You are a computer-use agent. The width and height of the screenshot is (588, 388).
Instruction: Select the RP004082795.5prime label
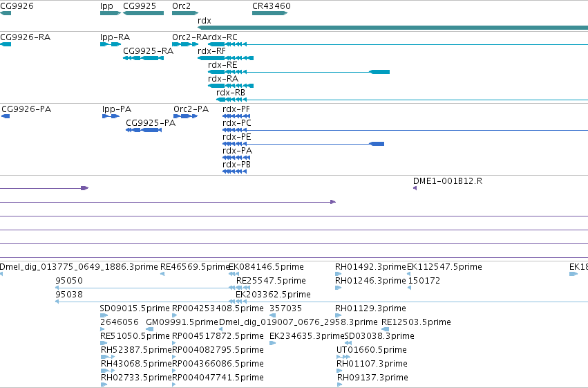pyautogui.click(x=218, y=350)
